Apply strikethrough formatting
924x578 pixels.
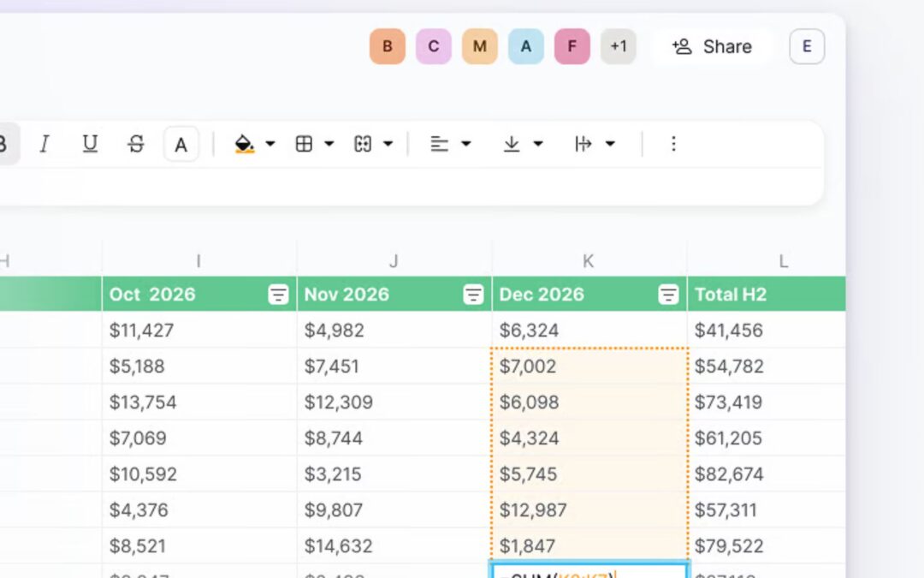(136, 144)
